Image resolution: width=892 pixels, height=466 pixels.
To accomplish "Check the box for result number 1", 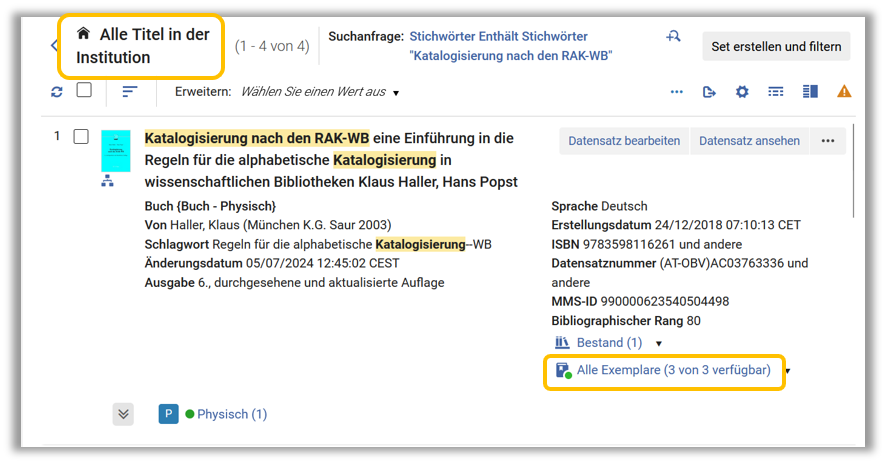I will point(81,136).
